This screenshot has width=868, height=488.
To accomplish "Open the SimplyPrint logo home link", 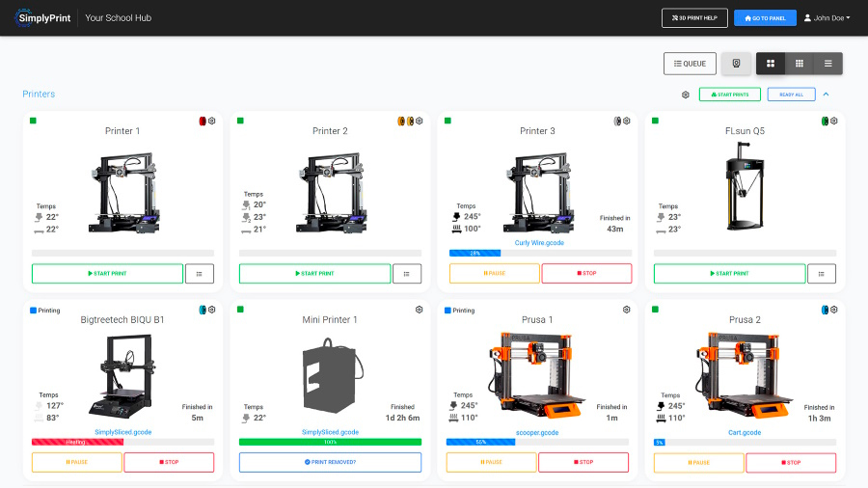I will tap(43, 17).
